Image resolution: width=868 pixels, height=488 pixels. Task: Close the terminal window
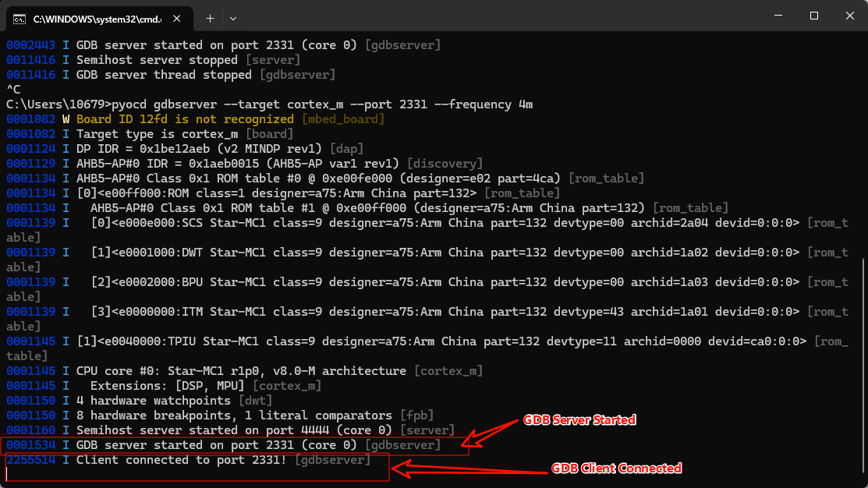point(849,16)
